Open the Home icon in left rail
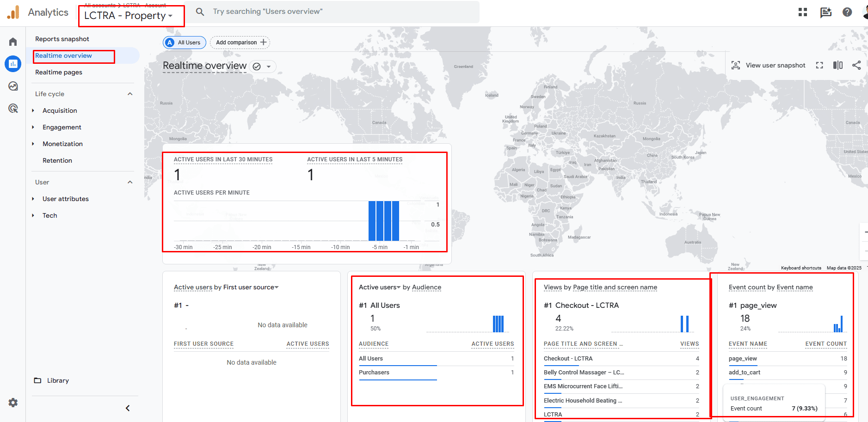Screen dimensions: 868x422 click(x=13, y=42)
